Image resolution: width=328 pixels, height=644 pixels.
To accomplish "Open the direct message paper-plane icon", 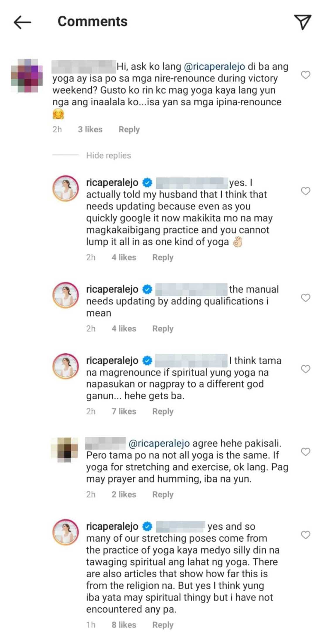I will tap(303, 22).
